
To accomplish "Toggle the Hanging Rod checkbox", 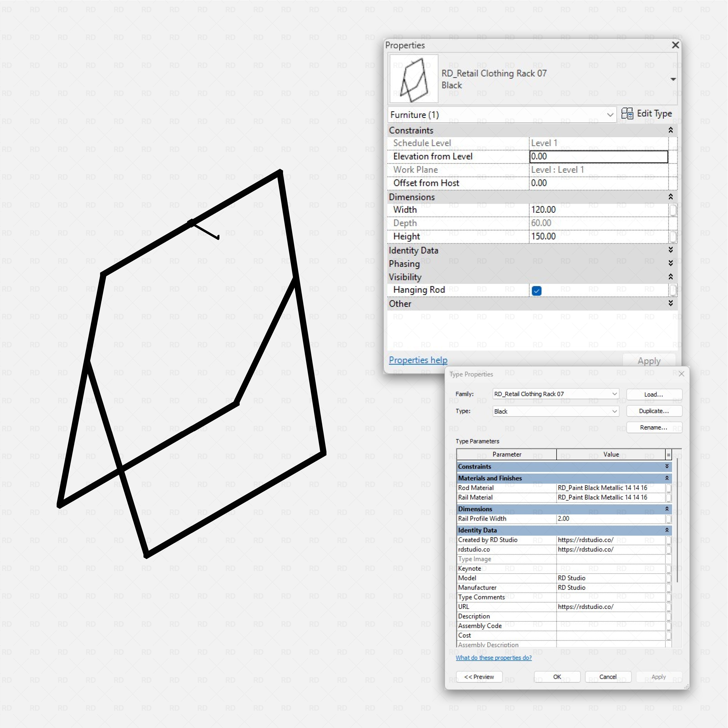I will click(537, 291).
